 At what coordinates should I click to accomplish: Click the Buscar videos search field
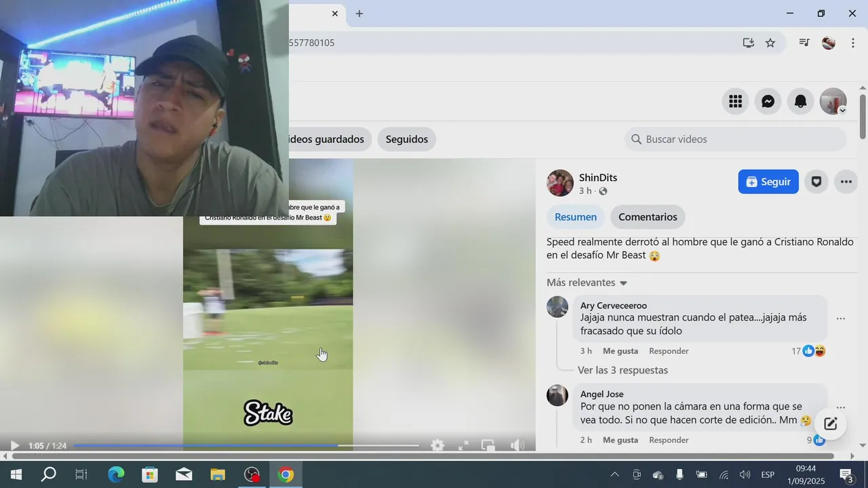(x=736, y=139)
